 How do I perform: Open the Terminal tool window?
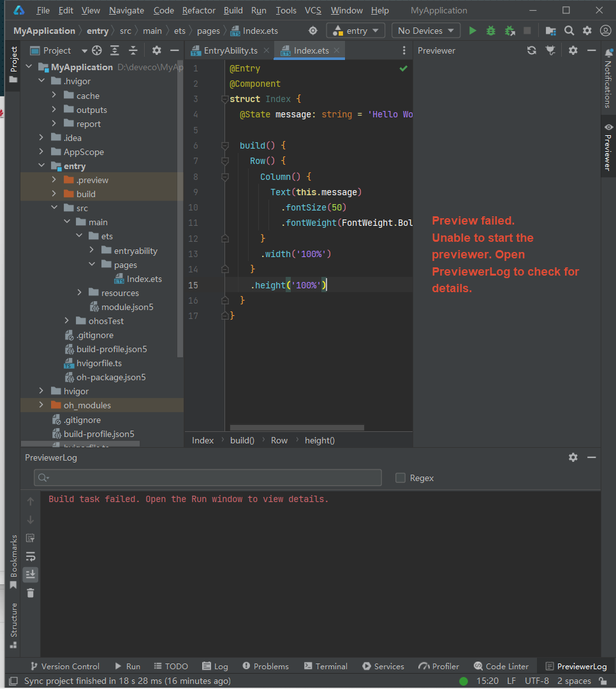pos(326,666)
